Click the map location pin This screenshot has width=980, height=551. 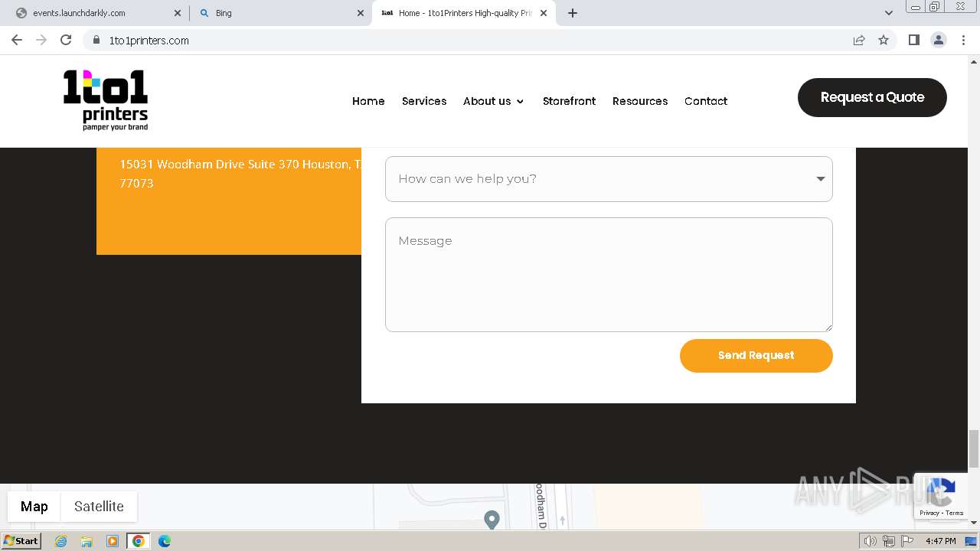[x=492, y=520]
